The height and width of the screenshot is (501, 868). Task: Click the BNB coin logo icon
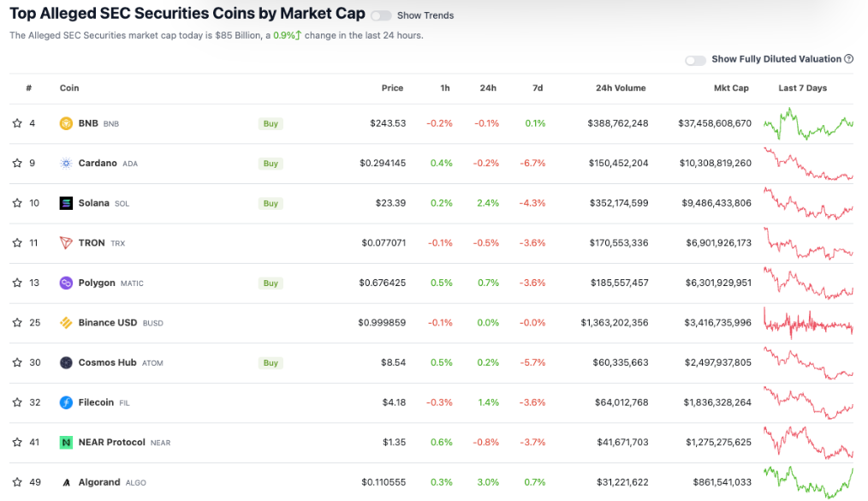coord(66,123)
